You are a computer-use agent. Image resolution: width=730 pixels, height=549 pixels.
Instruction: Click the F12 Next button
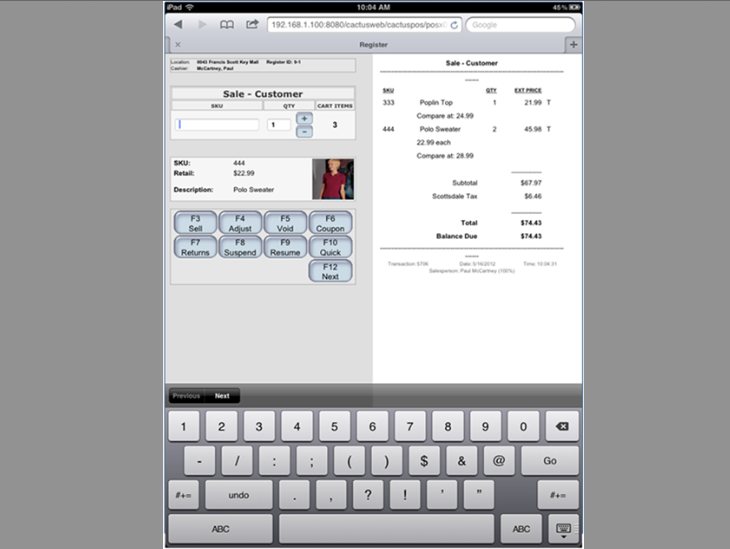330,271
